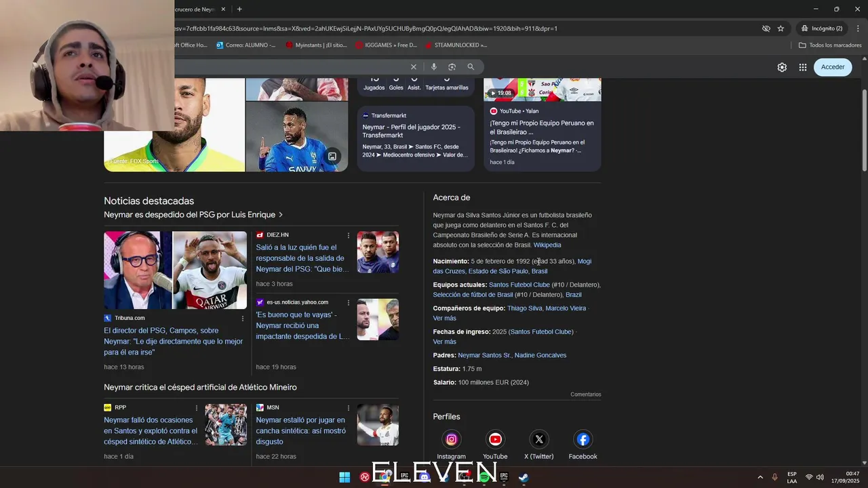
Task: Click the Comentarios feedback link
Action: 586,394
